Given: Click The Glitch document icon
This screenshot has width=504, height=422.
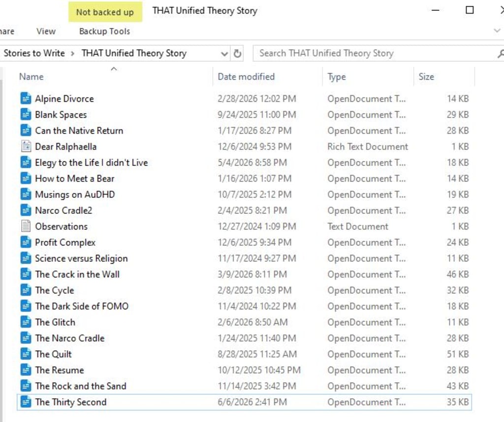Looking at the screenshot, I should 26,322.
